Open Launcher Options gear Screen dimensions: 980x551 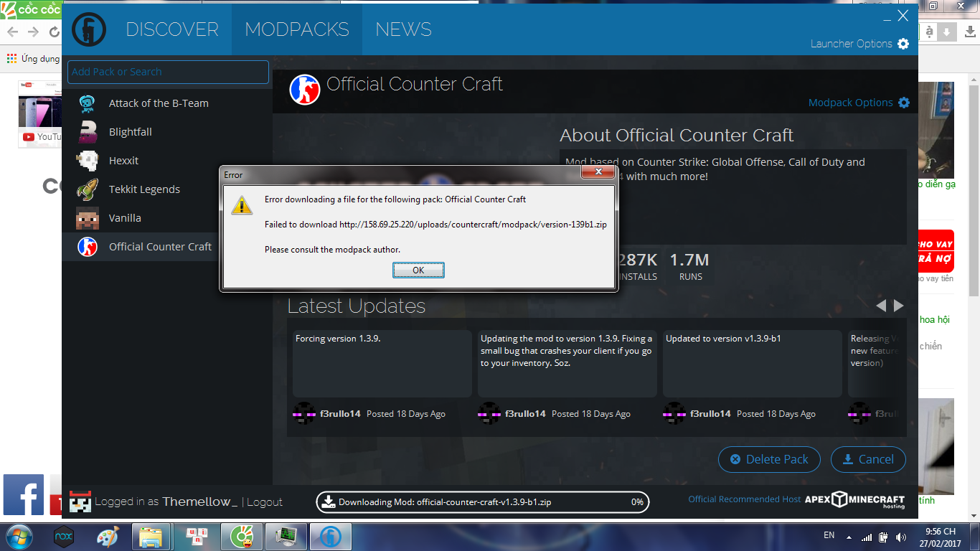click(x=903, y=44)
